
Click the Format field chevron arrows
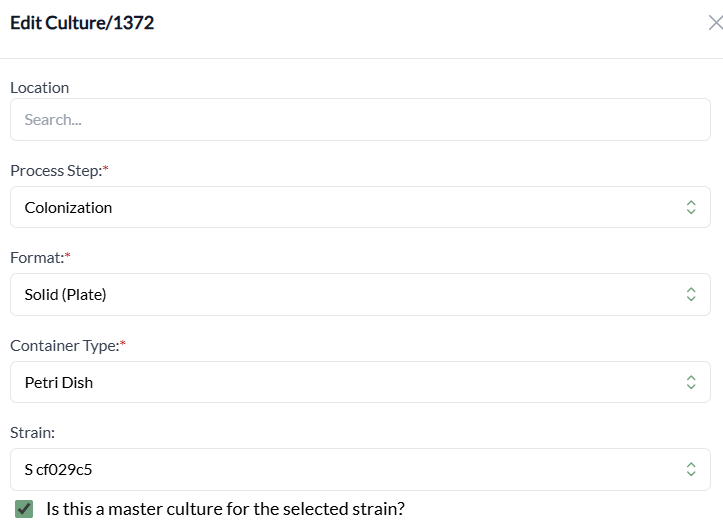[x=690, y=294]
